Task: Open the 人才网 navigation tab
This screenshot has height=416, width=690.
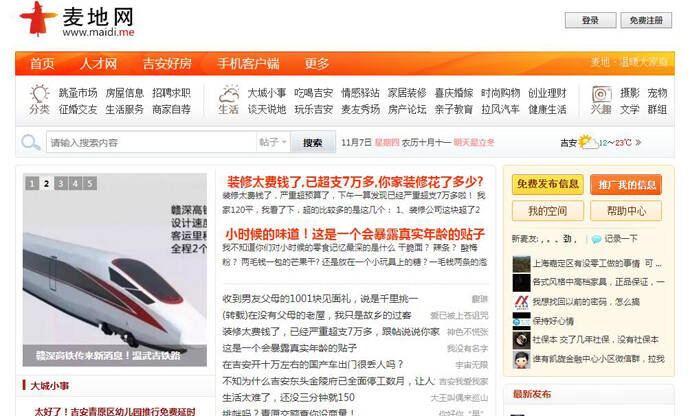Action: point(98,64)
